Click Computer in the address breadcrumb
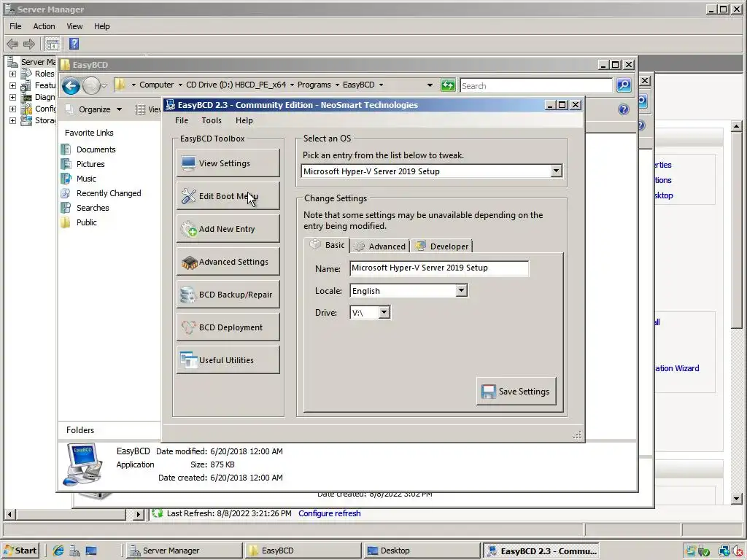 click(x=156, y=85)
